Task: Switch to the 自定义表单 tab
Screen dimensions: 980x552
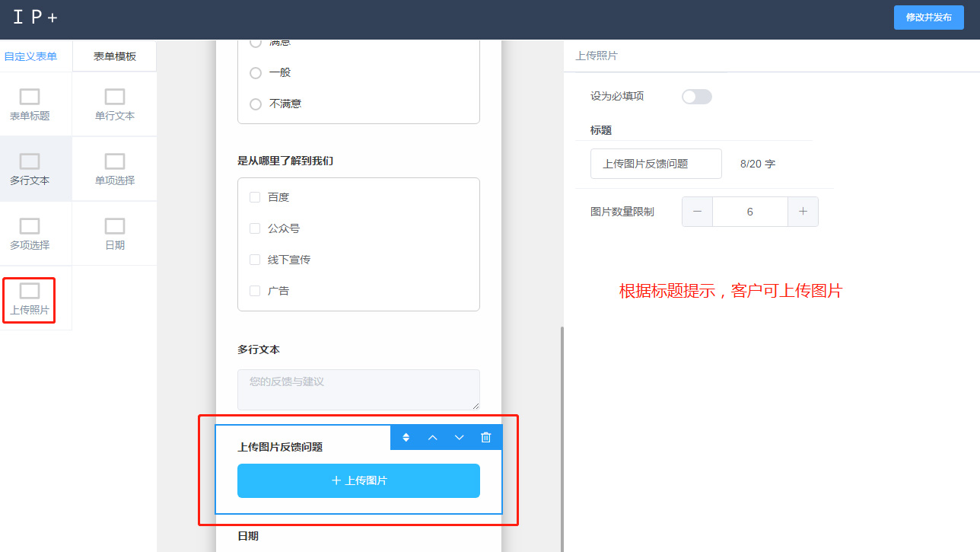Action: tap(30, 56)
